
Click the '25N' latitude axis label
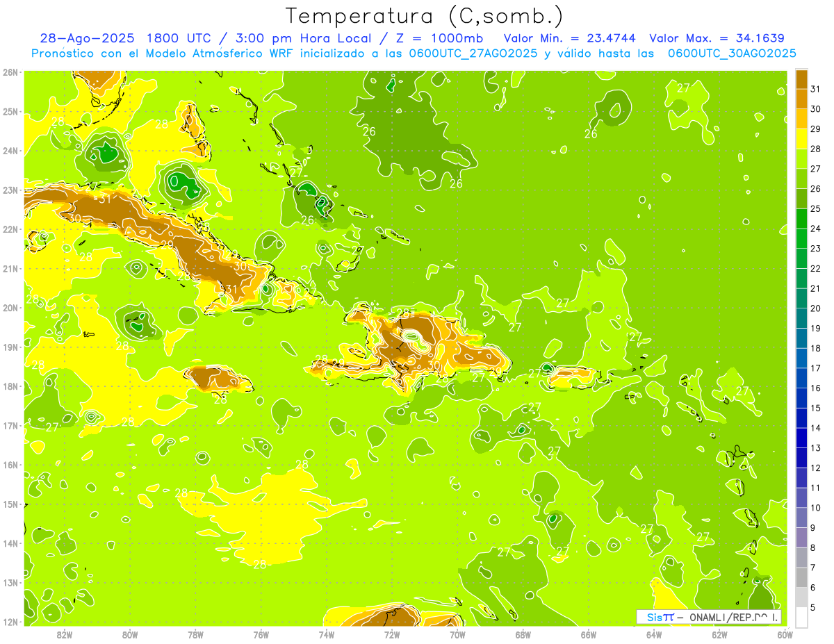[x=10, y=111]
